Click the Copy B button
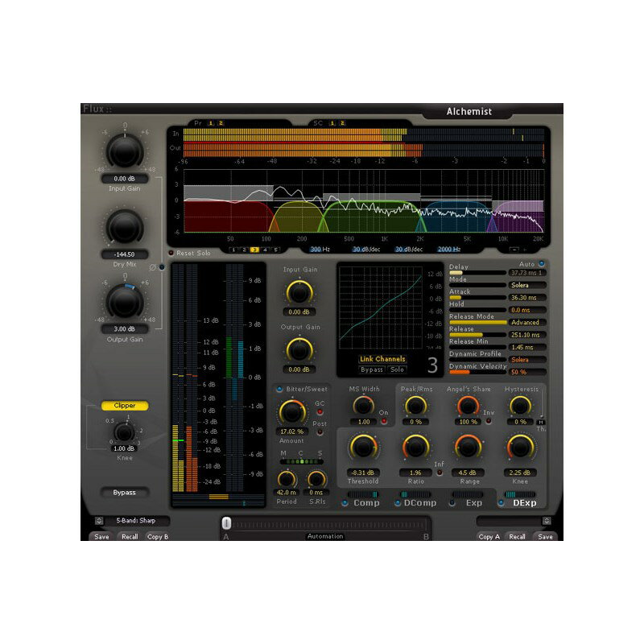The image size is (644, 644). (x=158, y=536)
